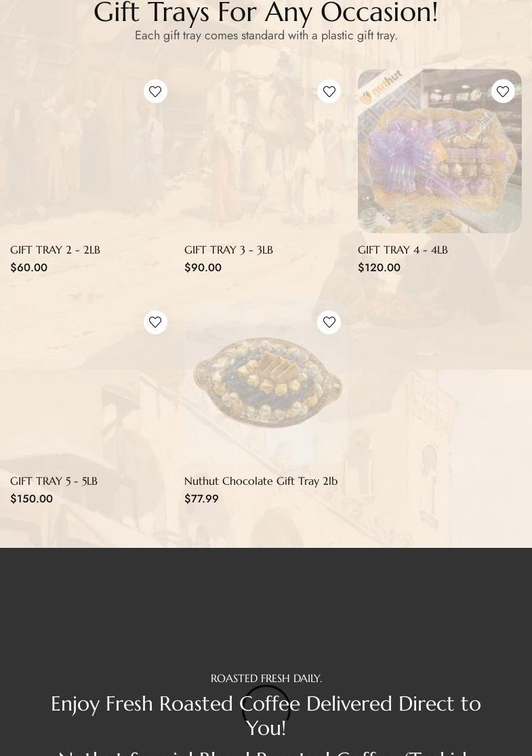Click the Gift Tray 4 product photo

440,151
